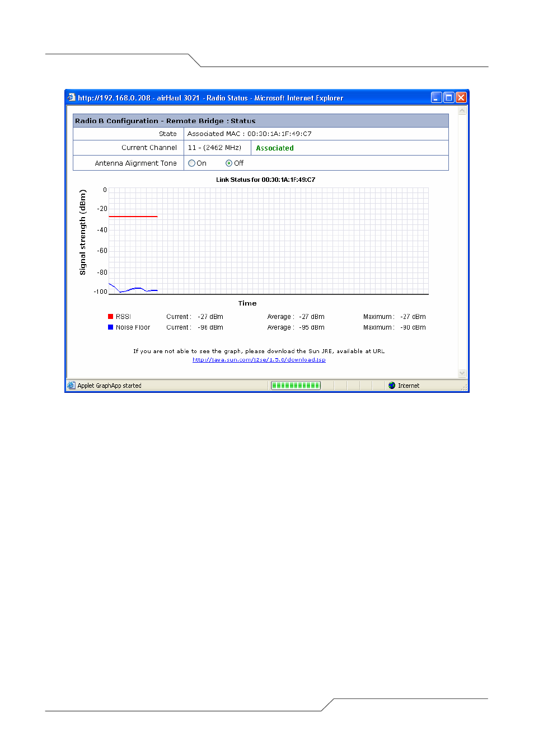Click the 'Noise Floor' legend label
The width and height of the screenshot is (534, 756).
(133, 327)
